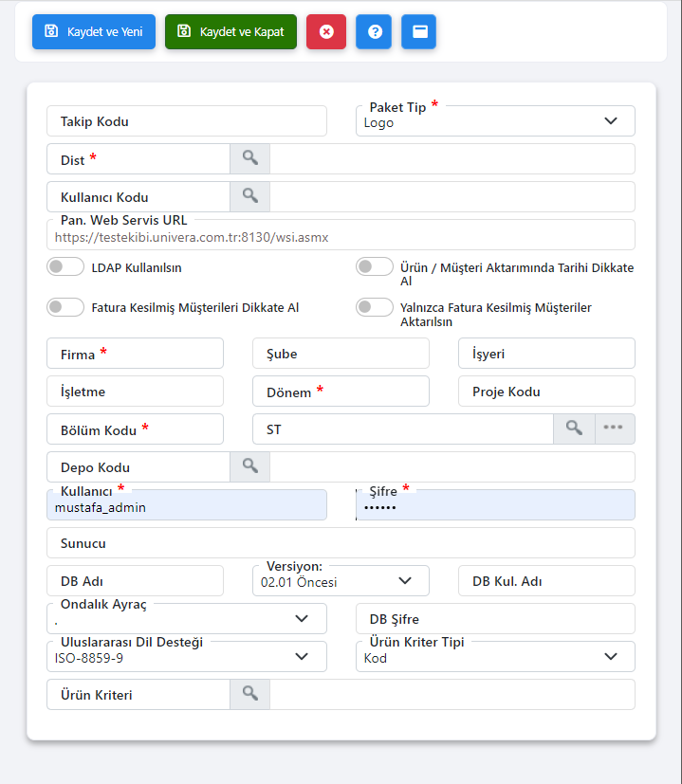Click the magnifier beside the ST field
The height and width of the screenshot is (784, 682).
(574, 428)
